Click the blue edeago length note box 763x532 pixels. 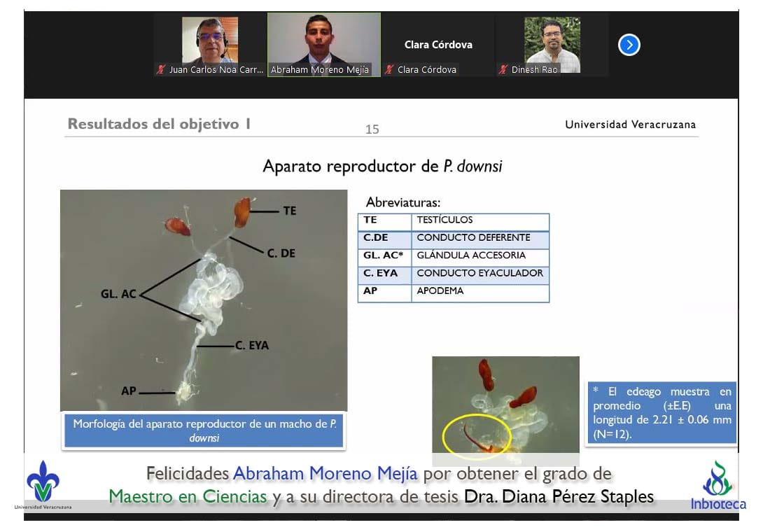pos(660,413)
